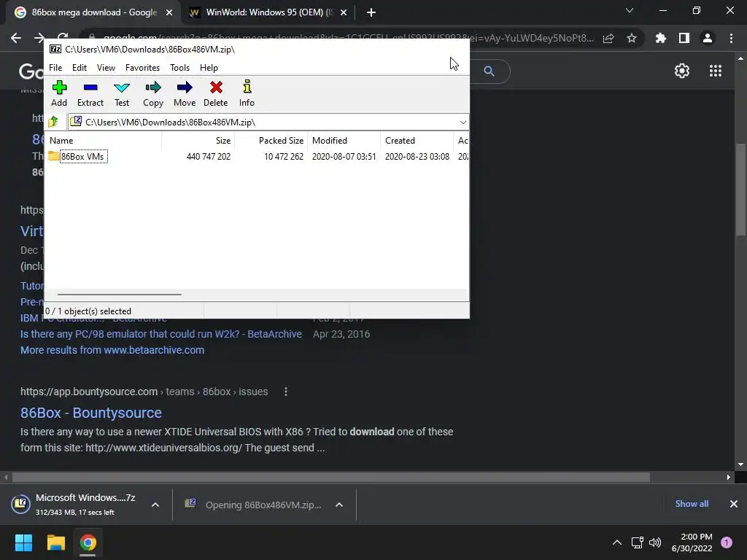
Task: Sort 7-Zip list by Size column
Action: 198,141
